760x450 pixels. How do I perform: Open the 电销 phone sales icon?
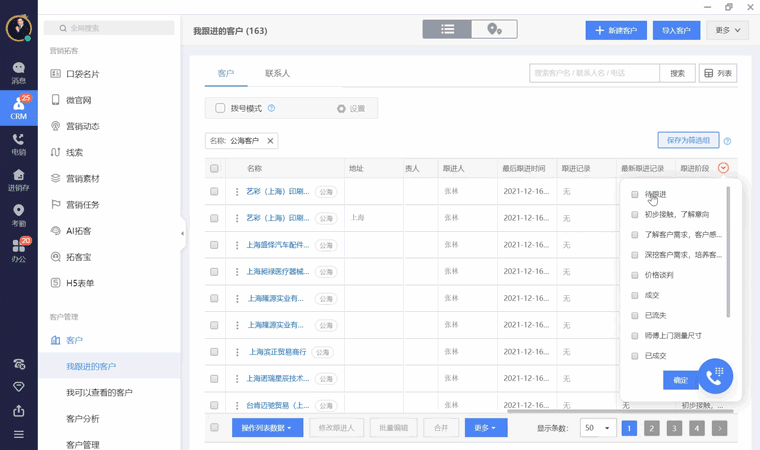coord(18,143)
